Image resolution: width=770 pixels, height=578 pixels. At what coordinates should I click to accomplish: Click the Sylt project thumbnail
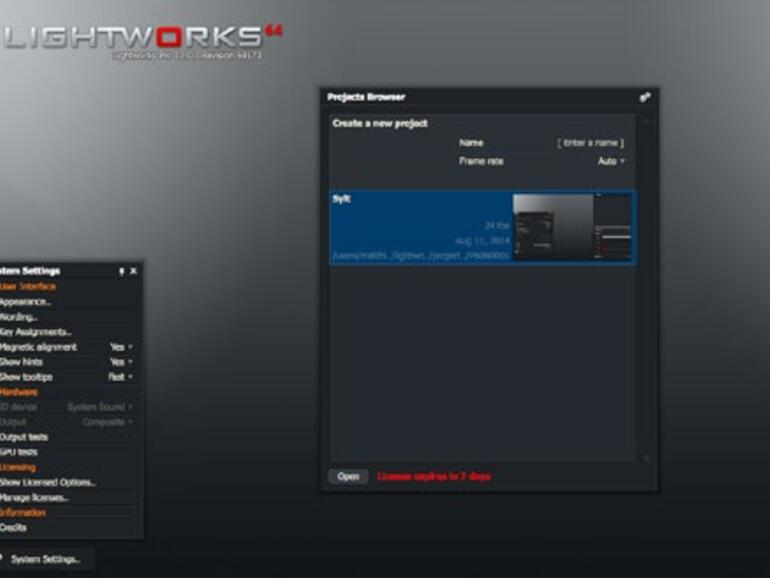pyautogui.click(x=572, y=226)
